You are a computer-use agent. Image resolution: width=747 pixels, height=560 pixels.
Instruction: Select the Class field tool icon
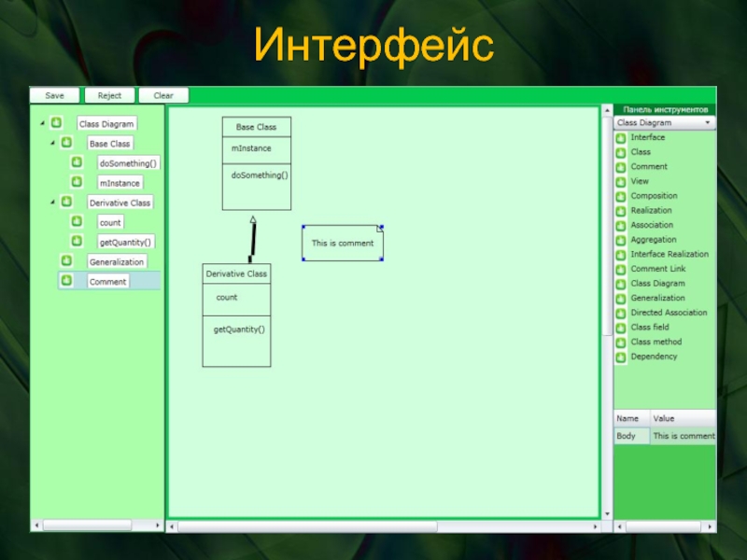click(621, 329)
